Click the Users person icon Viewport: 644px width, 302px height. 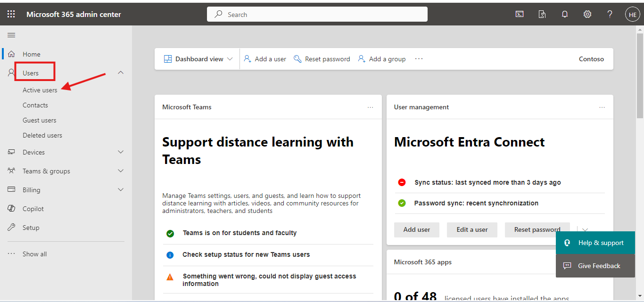pos(12,73)
